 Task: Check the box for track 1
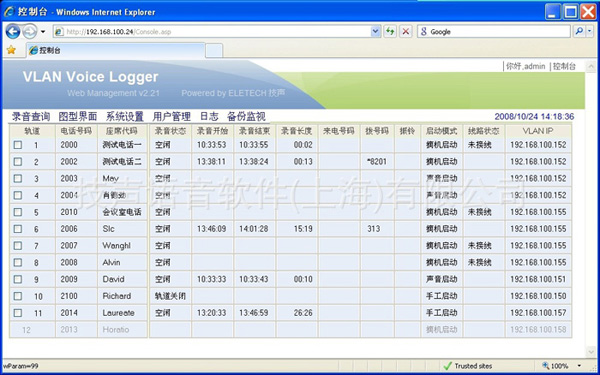tap(18, 145)
